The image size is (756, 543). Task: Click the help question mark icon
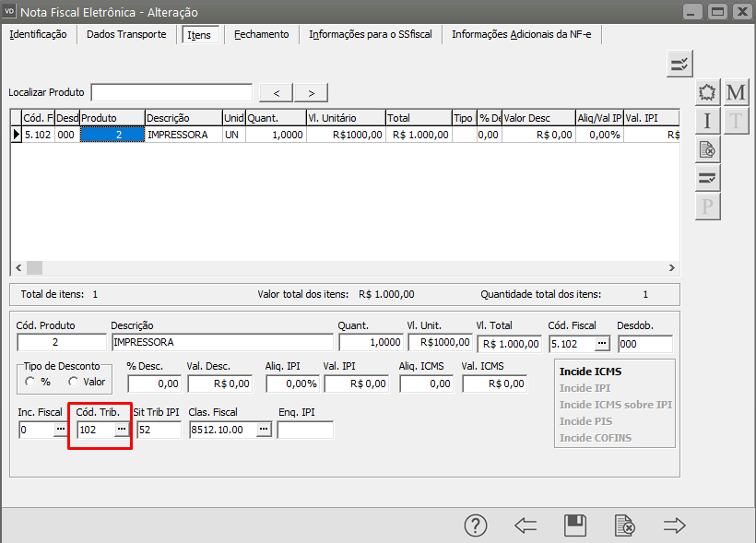click(x=475, y=525)
